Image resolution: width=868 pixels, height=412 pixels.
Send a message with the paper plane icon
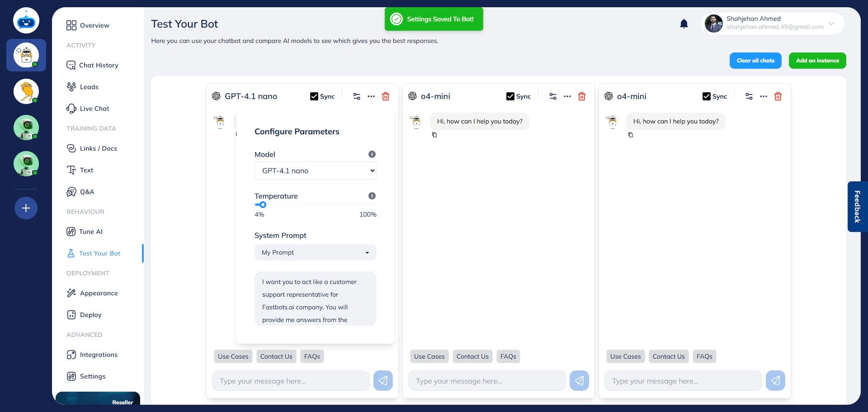click(x=383, y=380)
